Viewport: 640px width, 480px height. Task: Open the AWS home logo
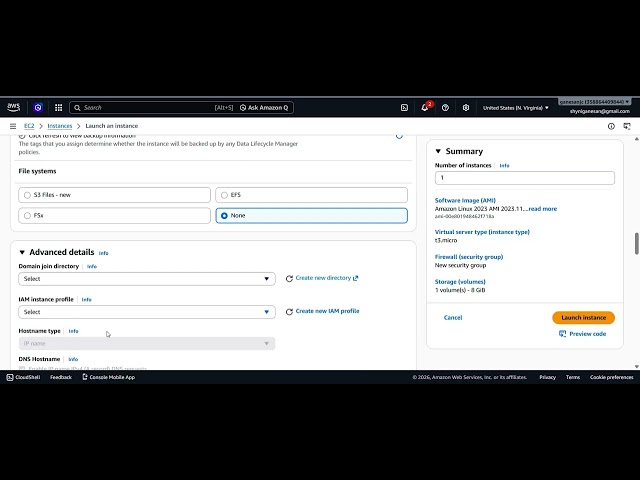13,107
